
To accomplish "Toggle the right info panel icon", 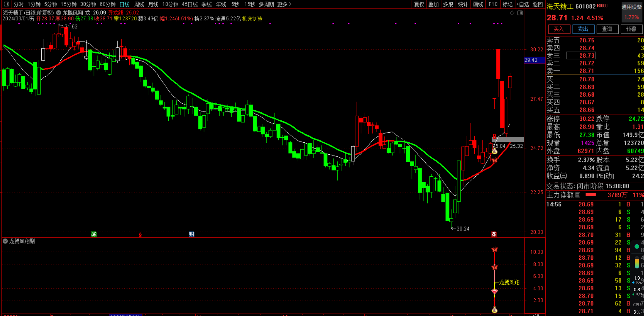I will click(520, 13).
